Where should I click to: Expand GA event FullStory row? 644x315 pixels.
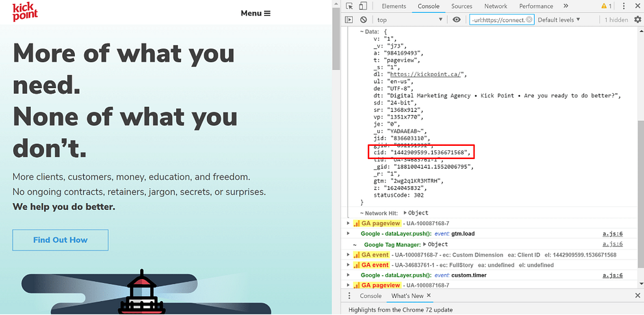[x=348, y=265]
